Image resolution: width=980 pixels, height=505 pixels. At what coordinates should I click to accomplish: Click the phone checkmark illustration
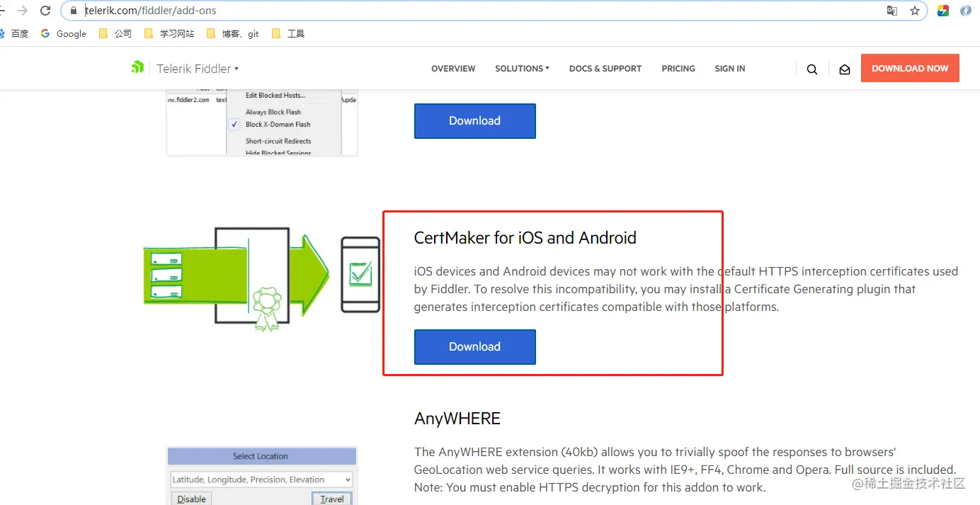[360, 275]
